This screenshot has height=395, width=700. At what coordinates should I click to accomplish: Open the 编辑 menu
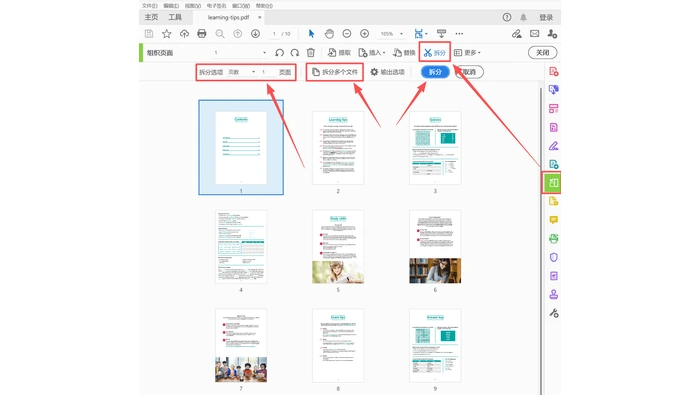(x=171, y=6)
